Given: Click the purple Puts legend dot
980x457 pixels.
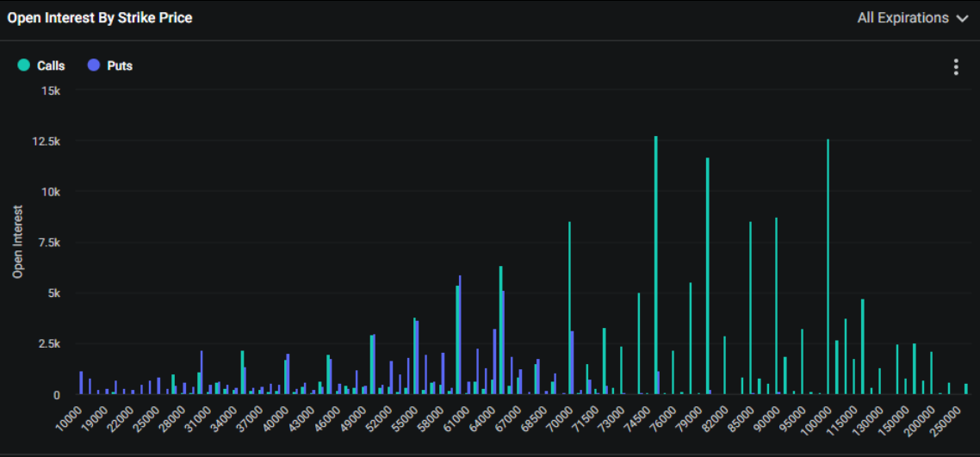Looking at the screenshot, I should (x=94, y=65).
